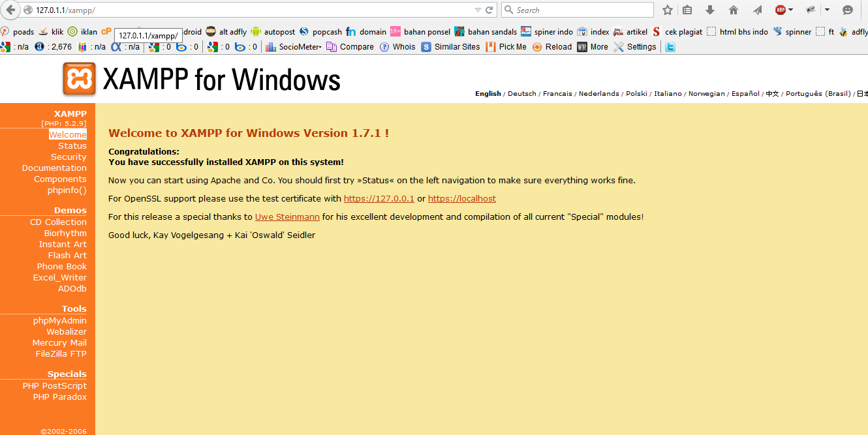Open Documentation in the XAMPP sidebar
The width and height of the screenshot is (868, 435).
pyautogui.click(x=54, y=168)
